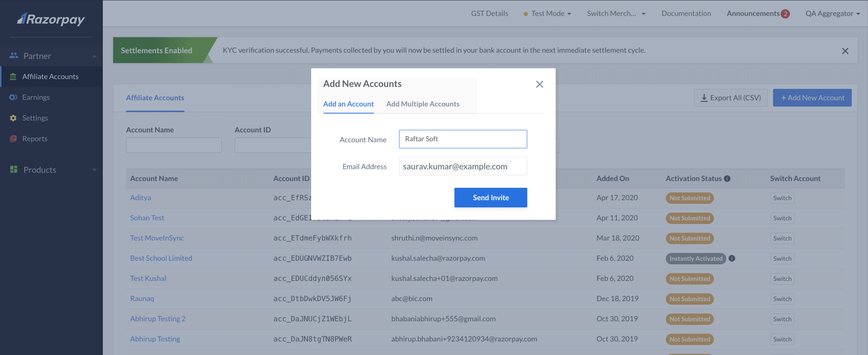
Task: Click the download icon on Export All
Action: pyautogui.click(x=704, y=98)
